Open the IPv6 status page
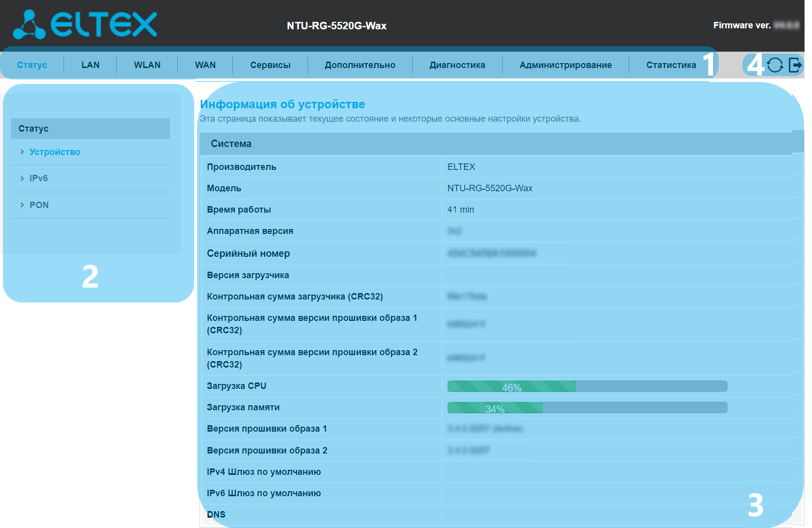The image size is (812, 528). 39,178
